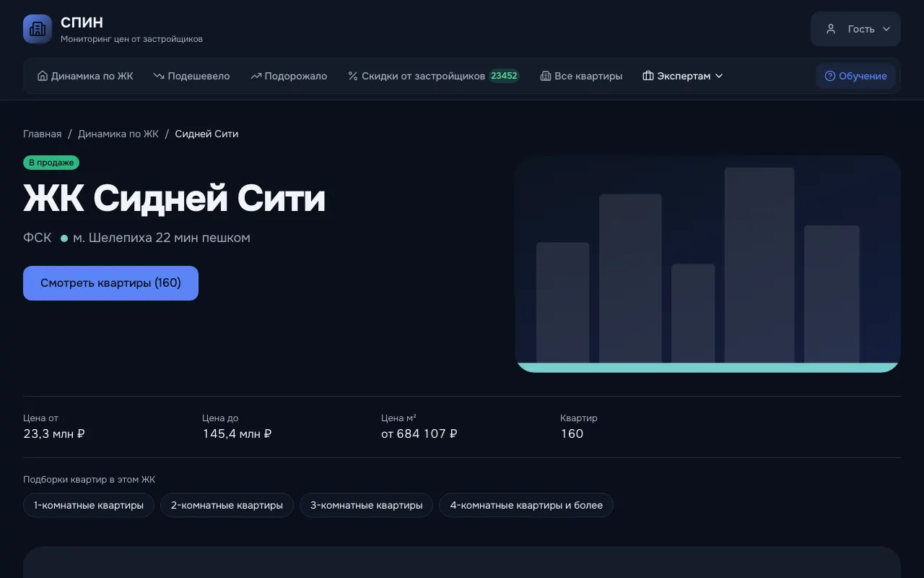This screenshot has height=578, width=924.
Task: Go to Главная breadcrumb link
Action: [x=43, y=134]
